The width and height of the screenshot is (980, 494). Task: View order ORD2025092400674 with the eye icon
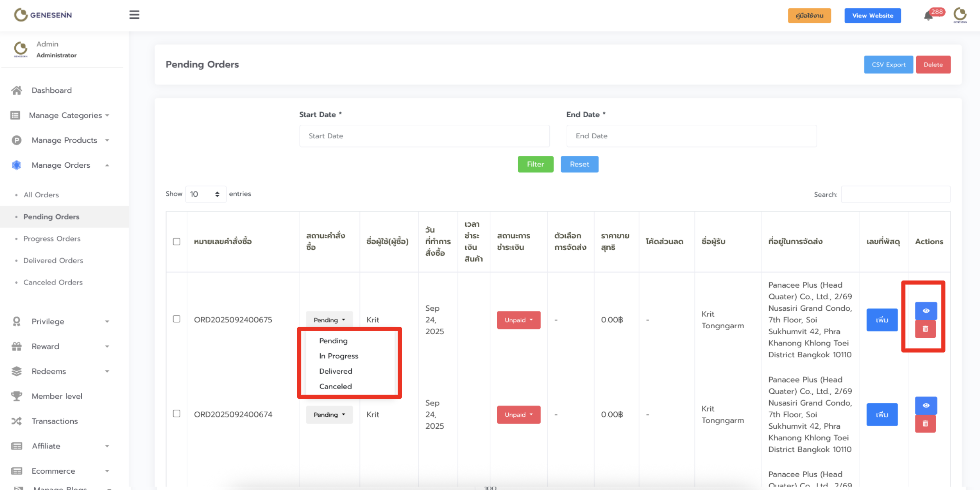point(925,405)
